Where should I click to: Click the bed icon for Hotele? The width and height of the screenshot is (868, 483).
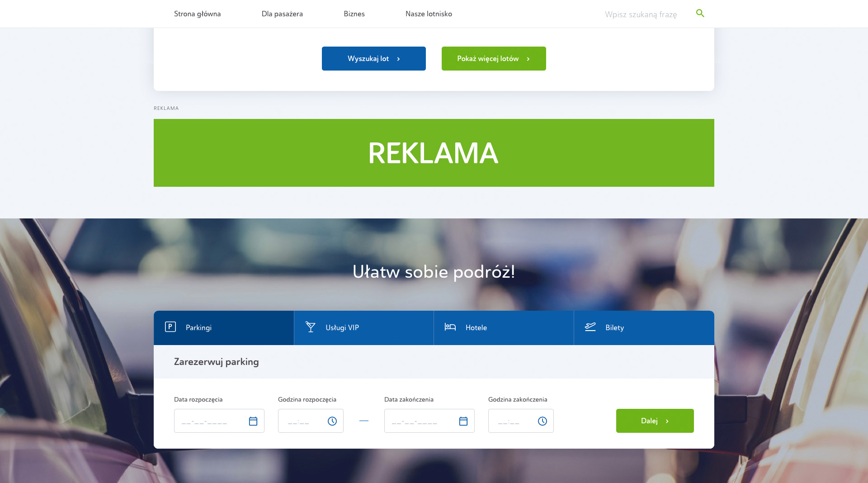[450, 327]
